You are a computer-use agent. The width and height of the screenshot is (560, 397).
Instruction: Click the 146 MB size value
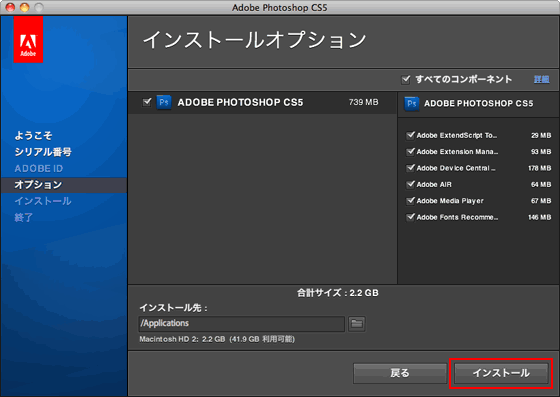(x=540, y=217)
